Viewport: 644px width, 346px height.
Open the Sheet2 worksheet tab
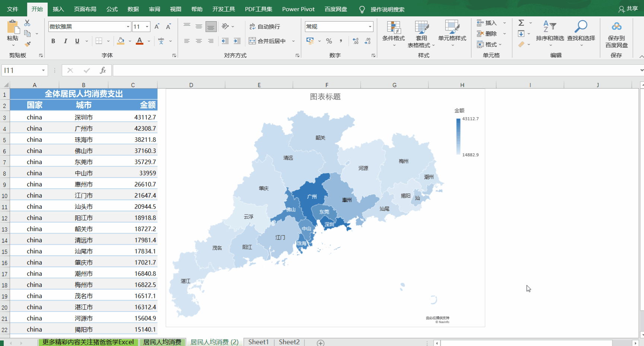tap(289, 342)
